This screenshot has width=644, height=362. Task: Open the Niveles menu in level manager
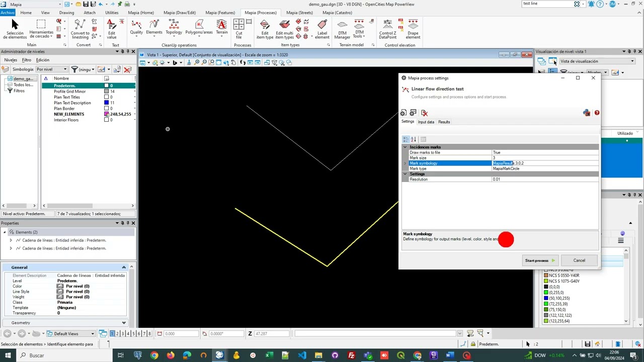coord(11,60)
